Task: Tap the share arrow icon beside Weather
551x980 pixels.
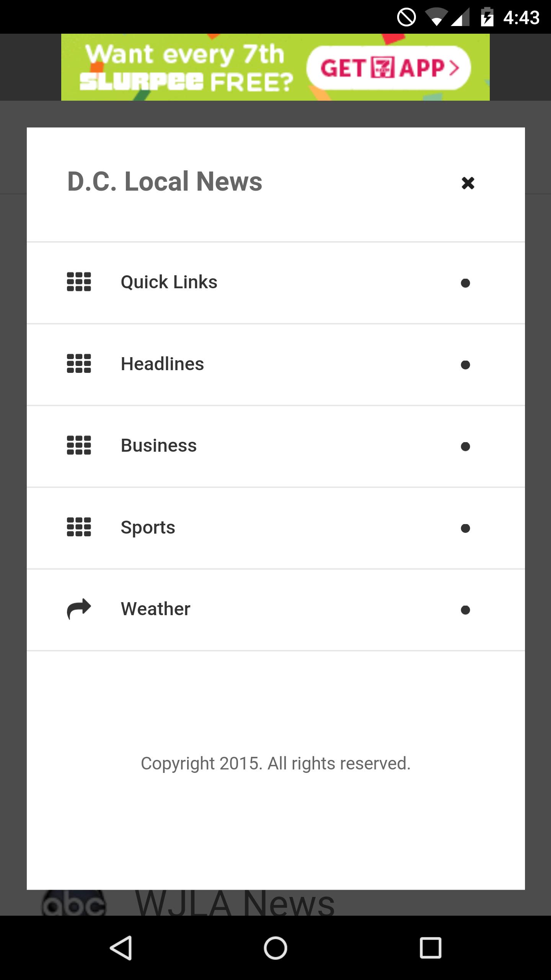Action: (x=79, y=609)
